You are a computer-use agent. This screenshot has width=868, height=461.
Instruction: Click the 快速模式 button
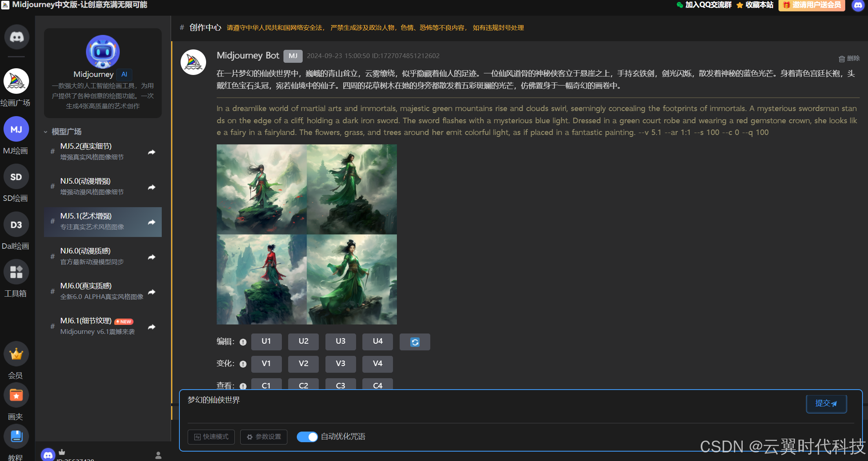click(x=211, y=437)
